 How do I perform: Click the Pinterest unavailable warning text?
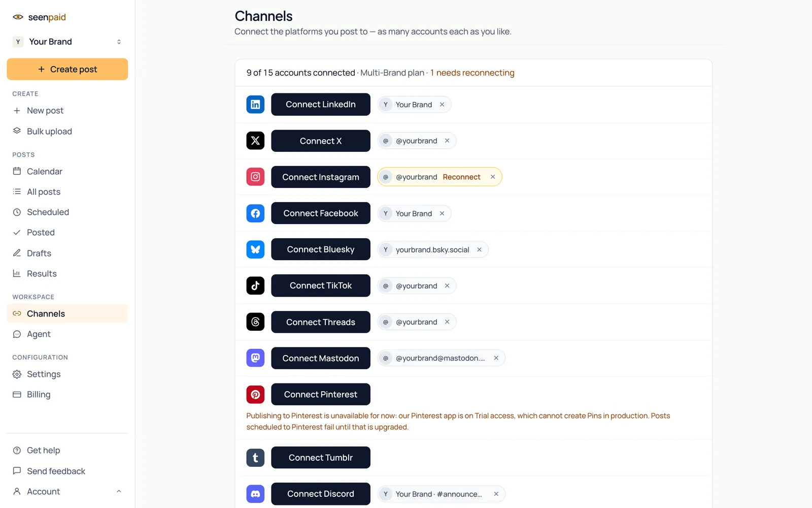click(458, 421)
